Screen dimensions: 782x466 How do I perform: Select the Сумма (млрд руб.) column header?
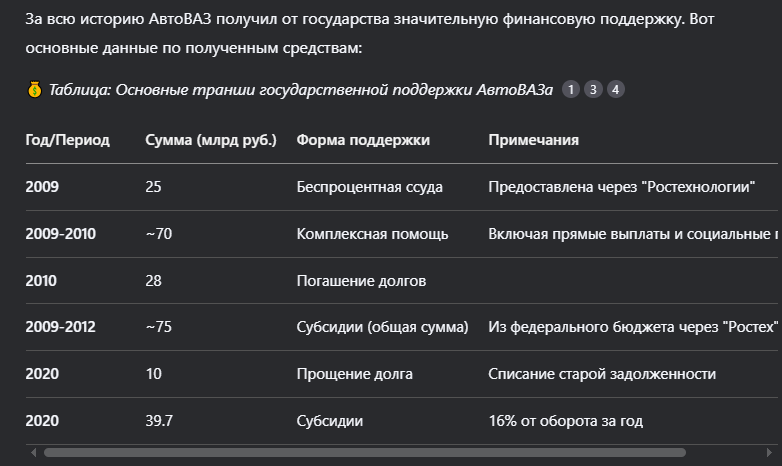210,140
